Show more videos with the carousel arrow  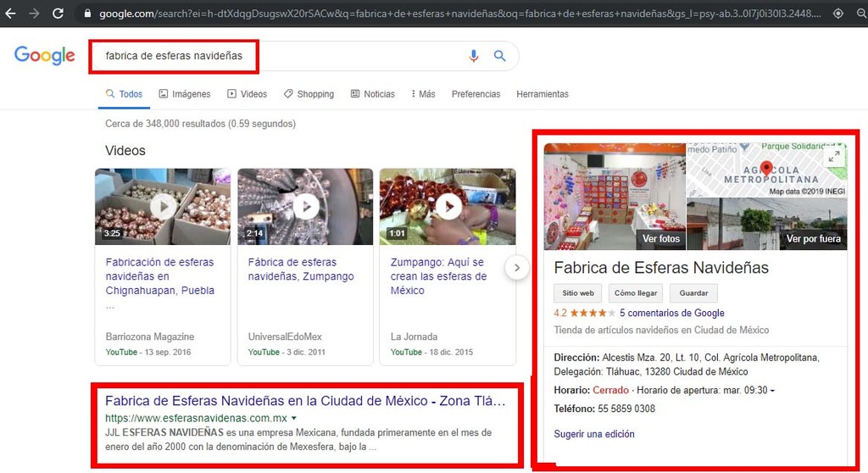[x=516, y=268]
